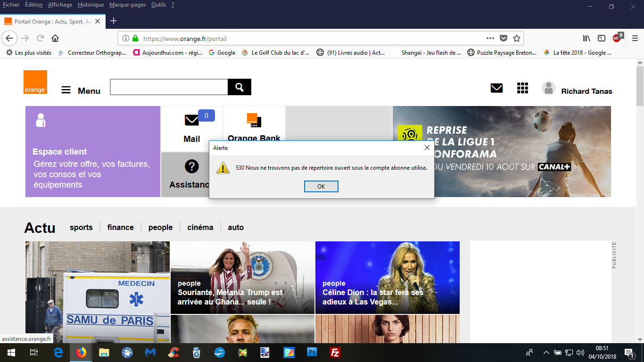Open the Firefox Library icon
Viewport: 644px width, 362px height.
(x=587, y=38)
